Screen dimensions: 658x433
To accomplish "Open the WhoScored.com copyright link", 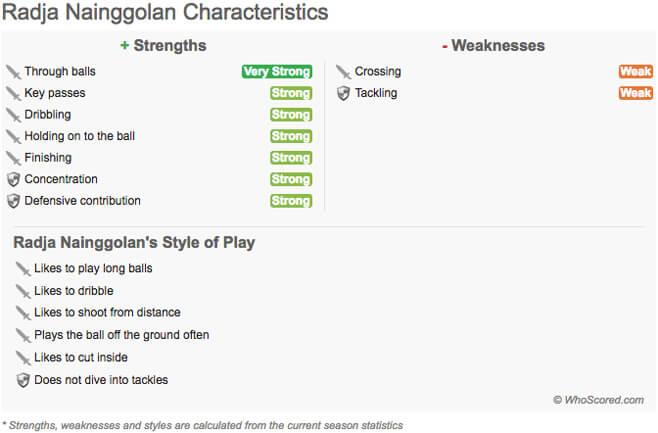I will [598, 400].
